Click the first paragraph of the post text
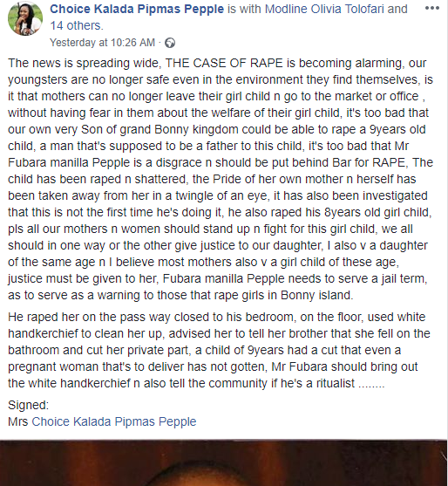This screenshot has height=486, width=448. (221, 179)
